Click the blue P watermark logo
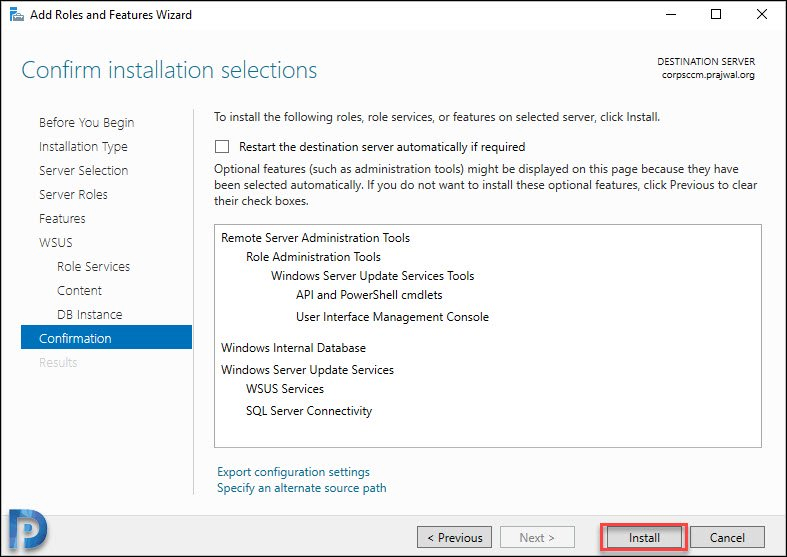The width and height of the screenshot is (787, 557). click(x=28, y=530)
